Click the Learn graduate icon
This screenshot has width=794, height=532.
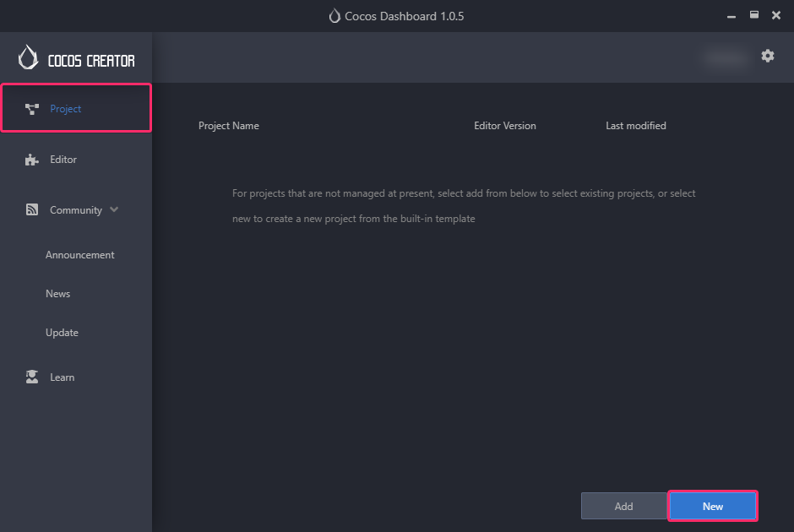tap(32, 377)
